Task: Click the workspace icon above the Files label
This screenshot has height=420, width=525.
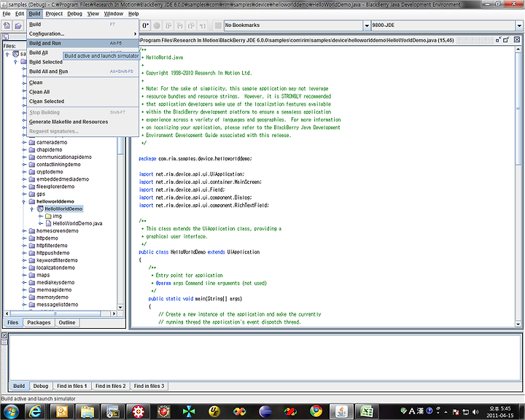Action: pyautogui.click(x=5, y=37)
